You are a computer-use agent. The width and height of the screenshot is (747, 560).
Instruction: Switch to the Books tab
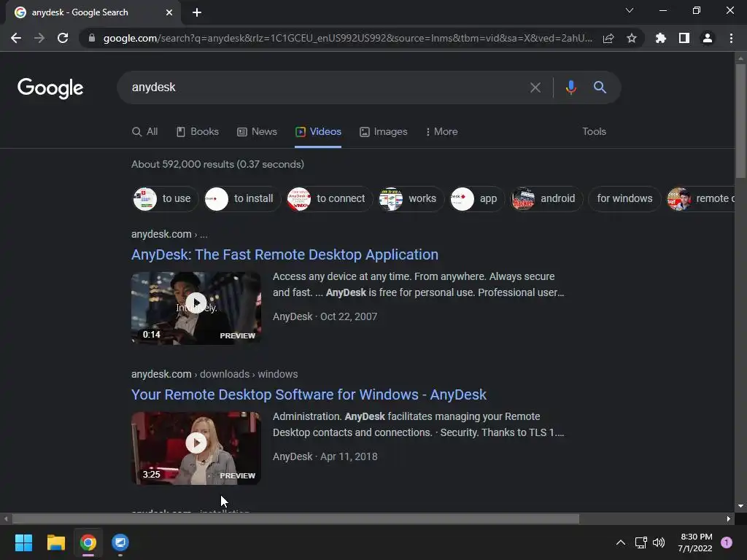click(198, 132)
